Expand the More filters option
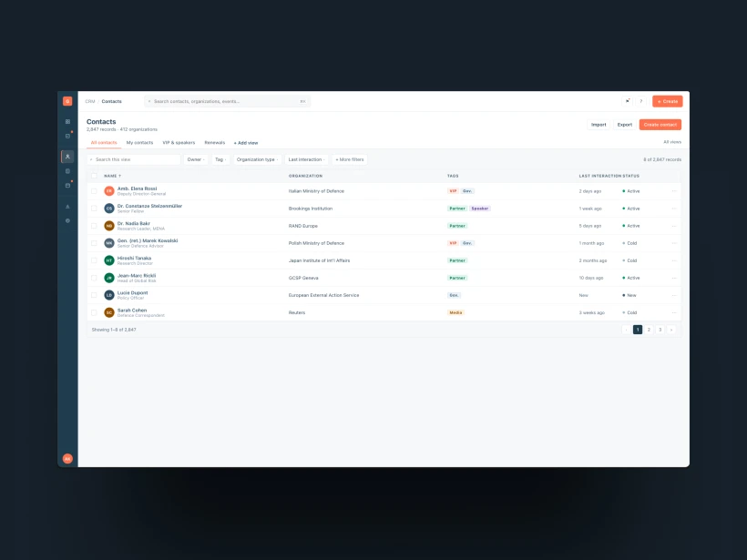 350,159
